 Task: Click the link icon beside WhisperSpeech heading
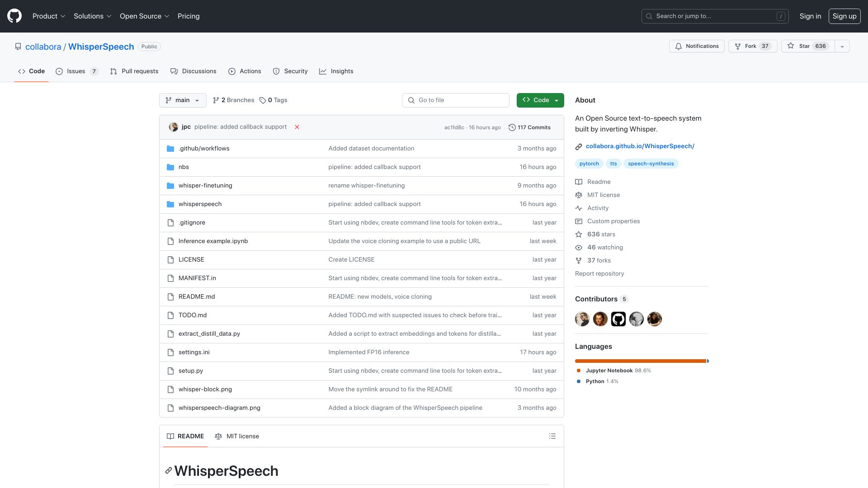tap(168, 471)
